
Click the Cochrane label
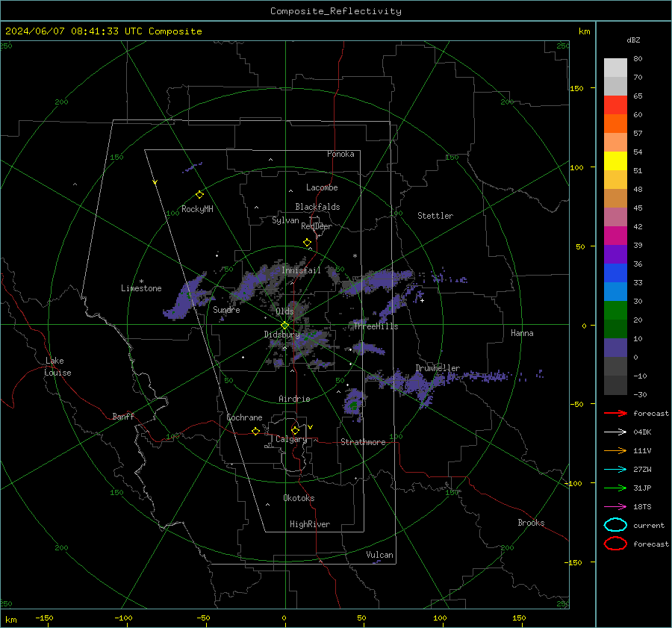click(x=244, y=417)
